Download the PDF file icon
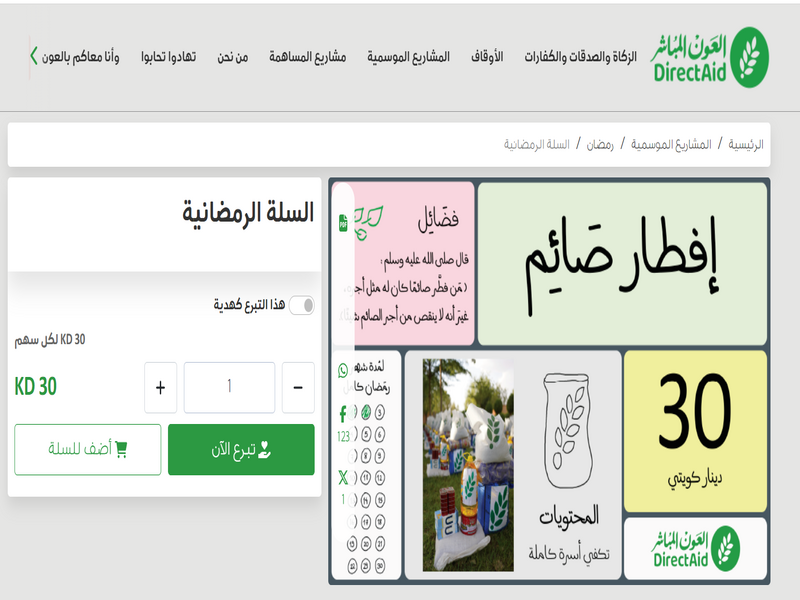This screenshot has width=800, height=600. 343,221
